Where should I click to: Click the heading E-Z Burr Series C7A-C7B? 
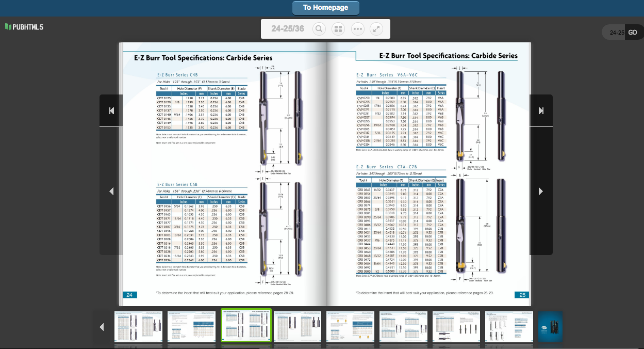(x=387, y=167)
